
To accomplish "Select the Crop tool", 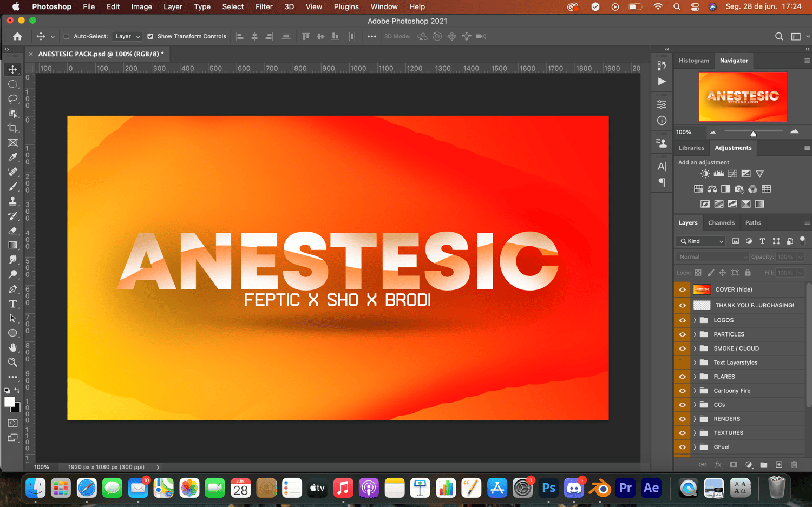I will point(13,128).
